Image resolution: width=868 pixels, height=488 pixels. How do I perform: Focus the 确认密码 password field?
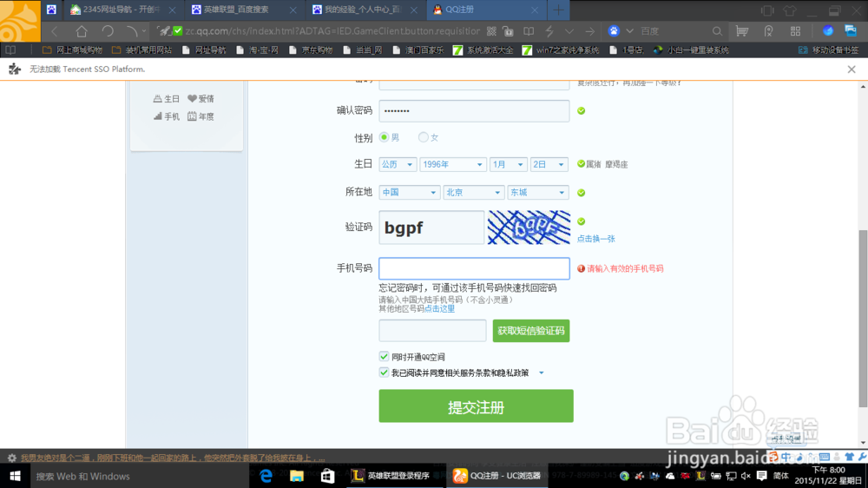point(475,111)
